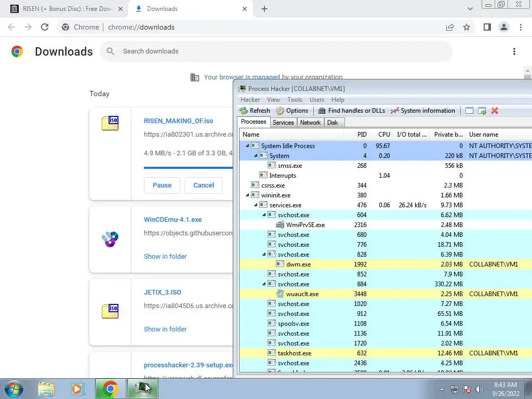Open Chrome profile avatar icon

[x=504, y=27]
